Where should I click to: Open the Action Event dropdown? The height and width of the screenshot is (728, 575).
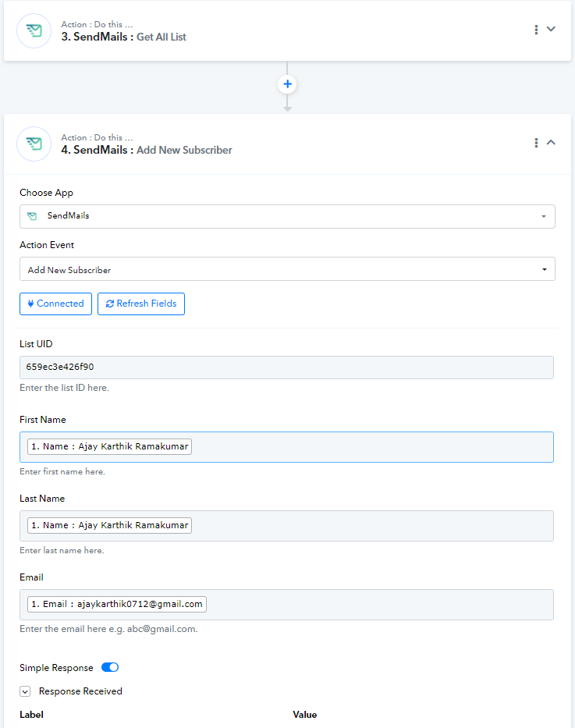(x=287, y=269)
